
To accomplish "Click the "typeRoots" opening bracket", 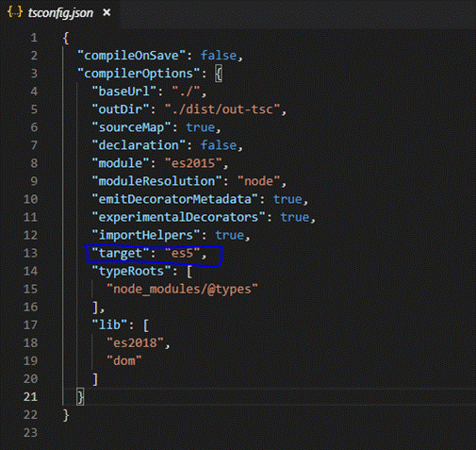I will pos(189,272).
